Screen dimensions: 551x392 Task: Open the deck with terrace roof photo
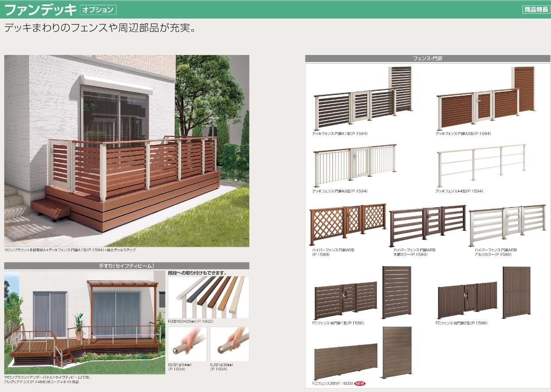[84, 322]
